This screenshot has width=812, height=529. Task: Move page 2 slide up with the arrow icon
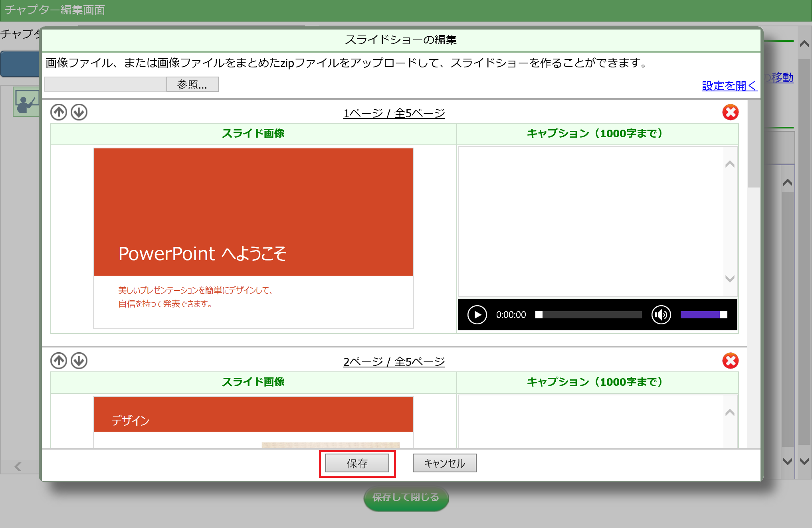(x=59, y=361)
